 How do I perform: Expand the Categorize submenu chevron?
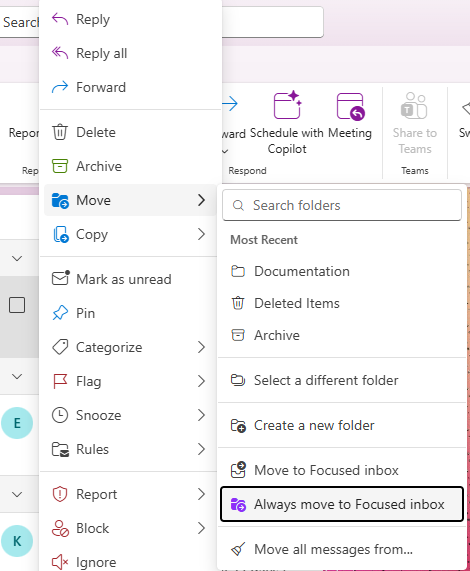[201, 347]
